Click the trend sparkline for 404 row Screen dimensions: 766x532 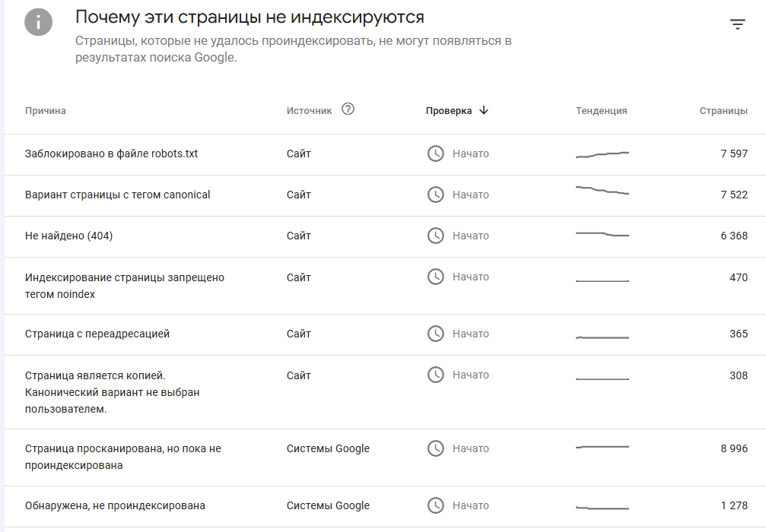pos(602,234)
